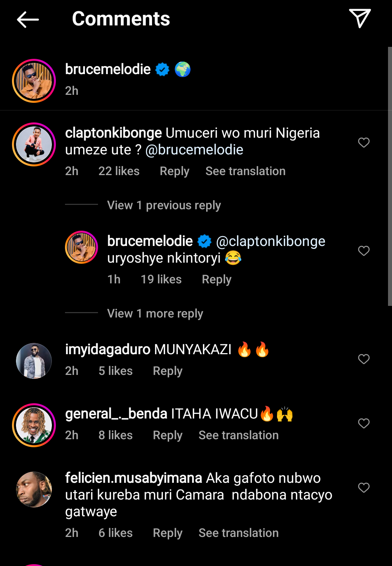Open imyidagaduro's profile avatar
The image size is (392, 566).
(34, 361)
